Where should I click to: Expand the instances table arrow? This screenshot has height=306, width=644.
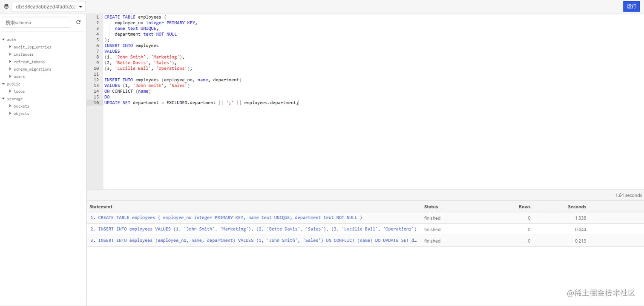[x=10, y=54]
